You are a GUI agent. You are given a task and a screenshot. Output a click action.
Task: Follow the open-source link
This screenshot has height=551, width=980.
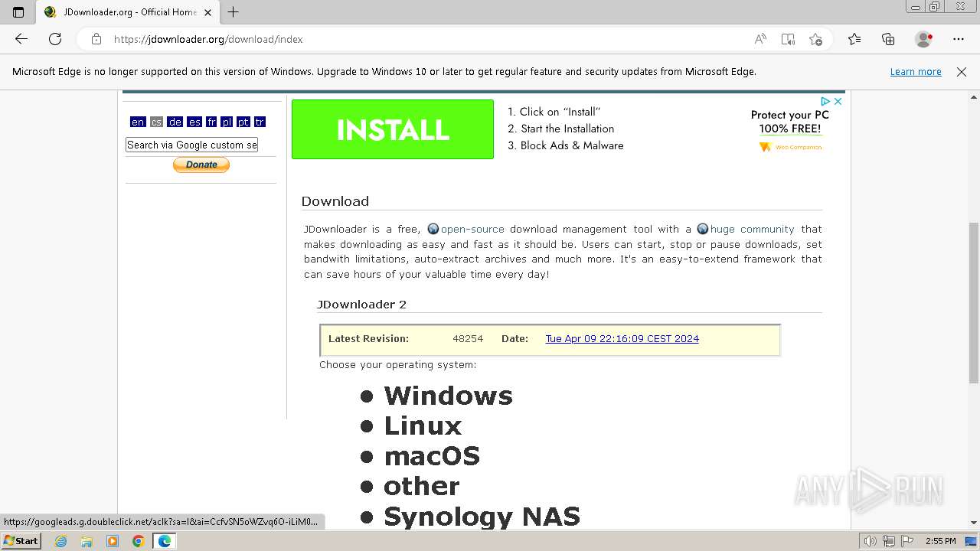[472, 229]
